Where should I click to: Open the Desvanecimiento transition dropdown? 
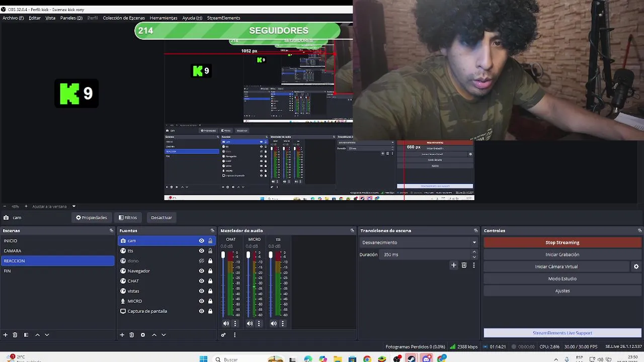pos(419,242)
